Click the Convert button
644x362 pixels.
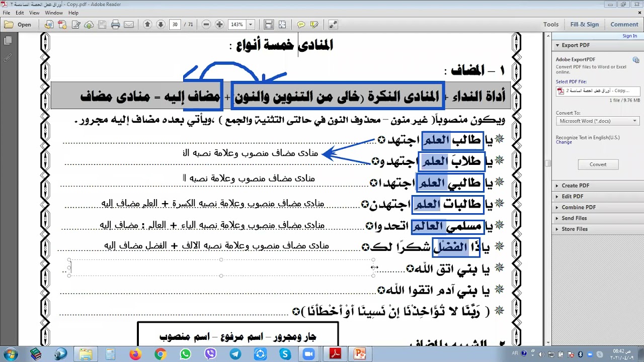pyautogui.click(x=598, y=164)
